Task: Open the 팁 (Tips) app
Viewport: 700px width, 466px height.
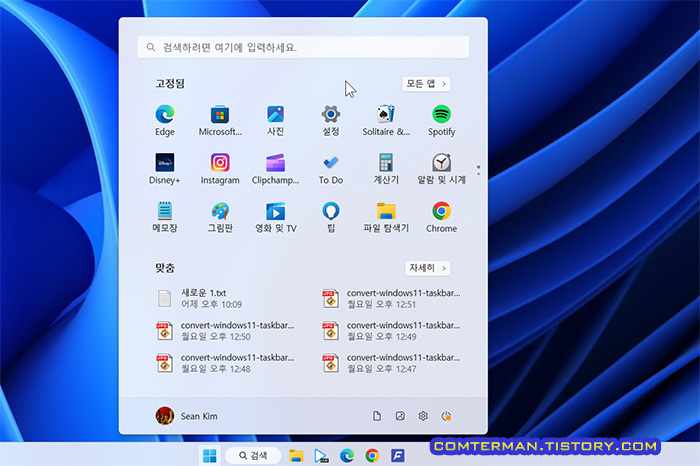Action: point(331,217)
